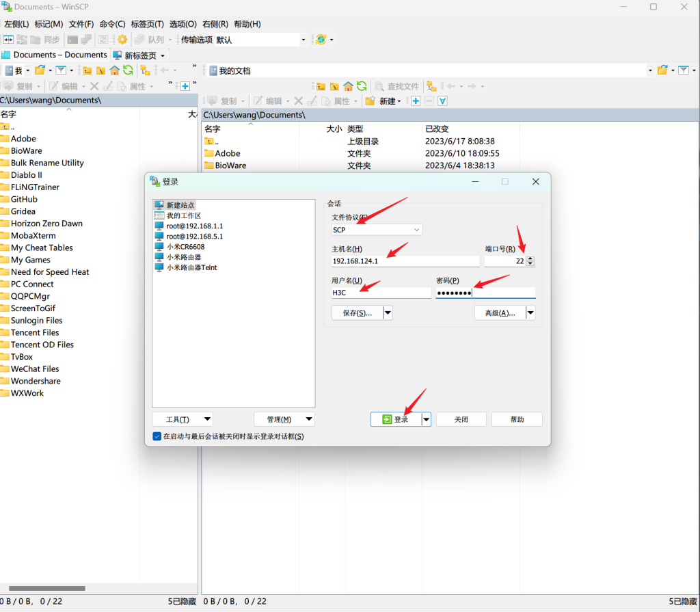Click the globe sync icon in the toolbar
The height and width of the screenshot is (612, 700).
coord(321,40)
